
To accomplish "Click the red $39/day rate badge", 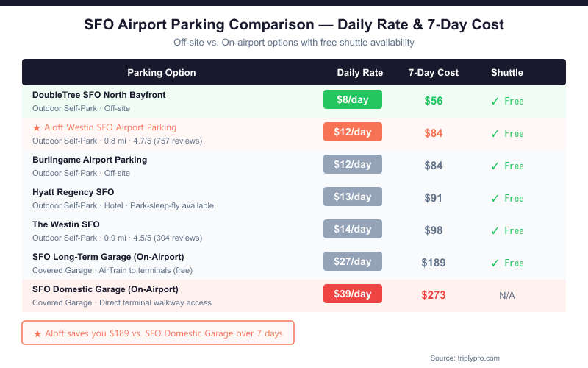I will [353, 294].
